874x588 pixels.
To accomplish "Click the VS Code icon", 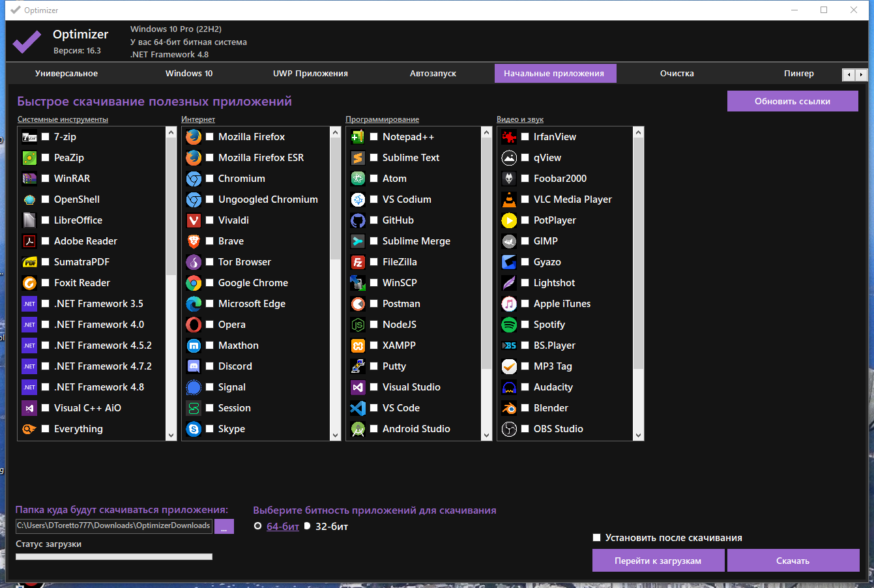I will click(358, 408).
